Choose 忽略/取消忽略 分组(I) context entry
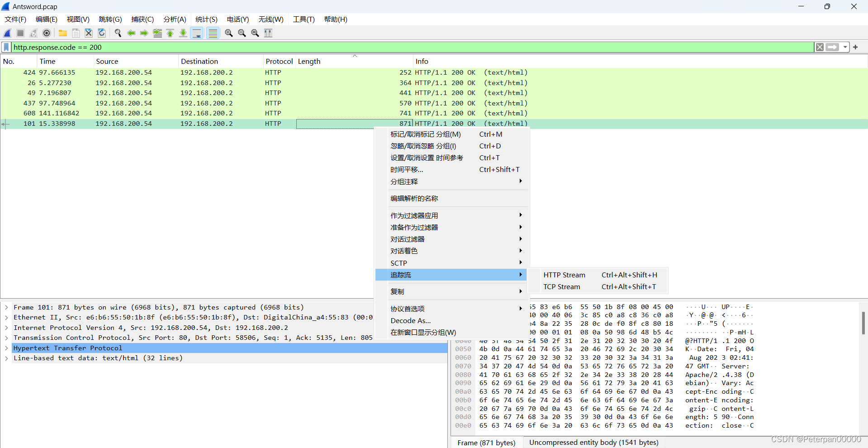 click(452, 146)
